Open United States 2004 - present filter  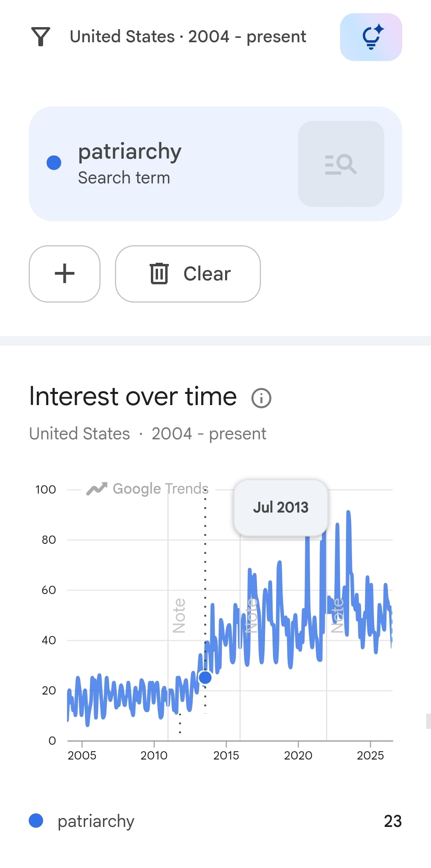188,37
